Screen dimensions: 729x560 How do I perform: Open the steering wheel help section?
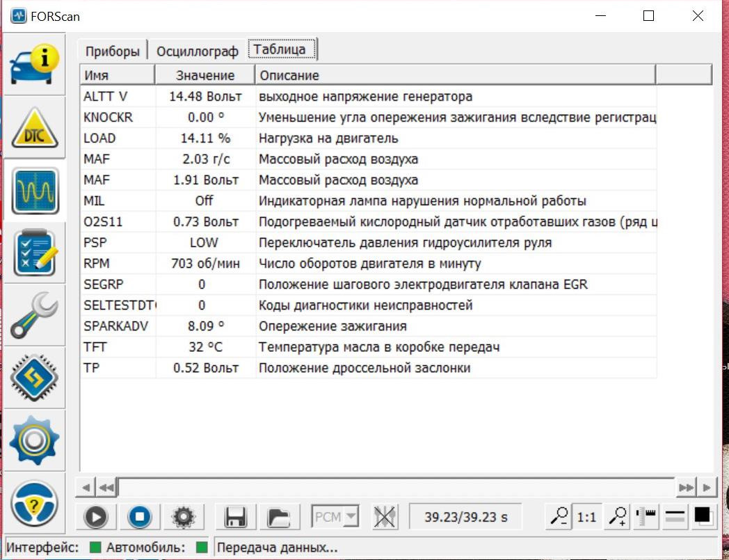pos(34,503)
